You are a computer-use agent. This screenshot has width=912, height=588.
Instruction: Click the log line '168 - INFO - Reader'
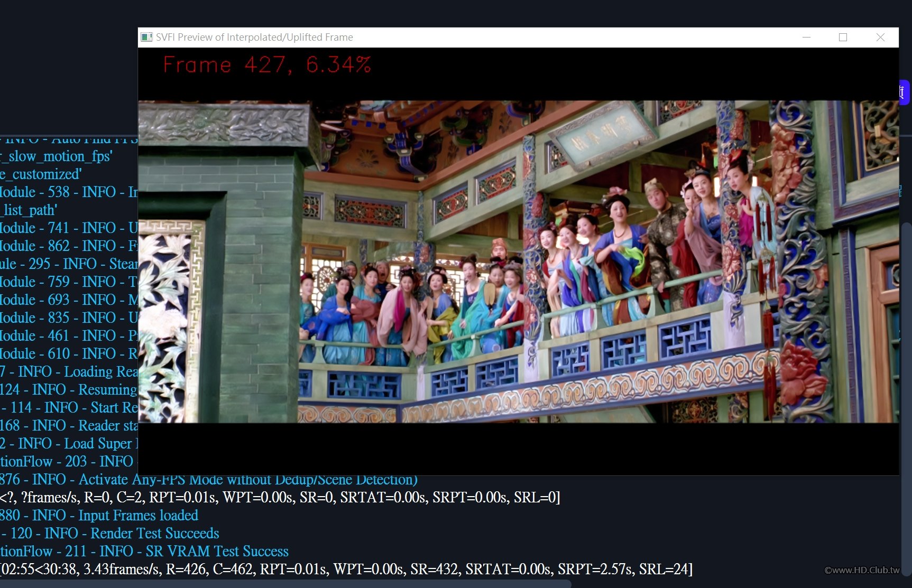pyautogui.click(x=69, y=426)
